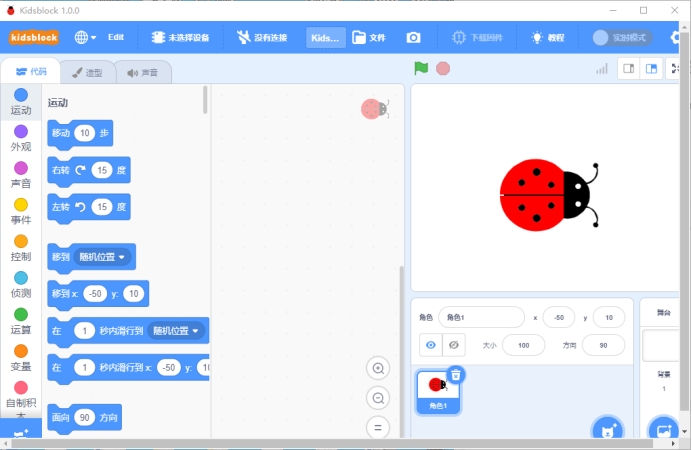
Task: Click the 没有连接 connection button
Action: (262, 38)
